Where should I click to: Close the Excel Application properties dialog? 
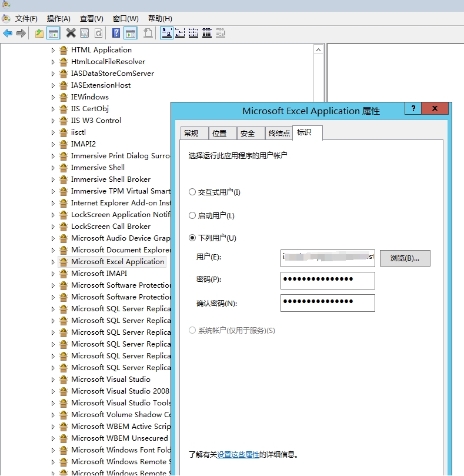point(435,108)
